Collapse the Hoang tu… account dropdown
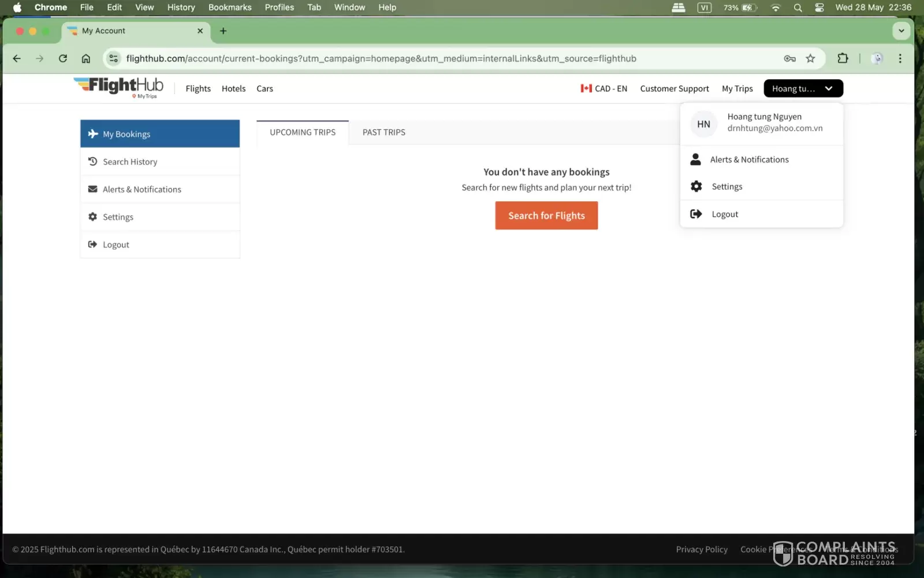Viewport: 924px width, 578px height. point(803,88)
